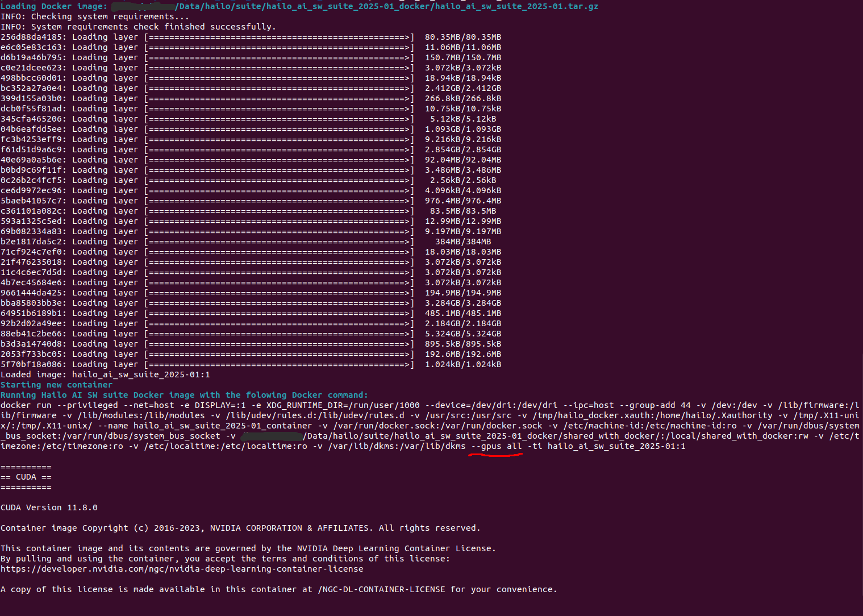Click "docker run" at the command start

point(26,405)
